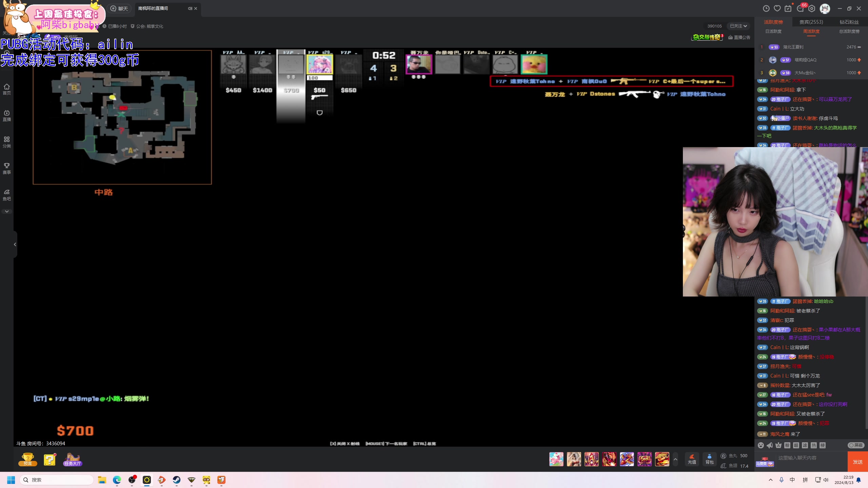Close the 南枫阿的直播间 tab

tap(196, 8)
